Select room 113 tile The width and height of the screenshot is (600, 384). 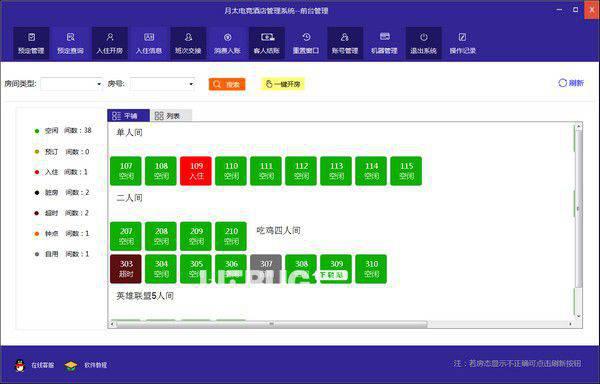click(336, 171)
